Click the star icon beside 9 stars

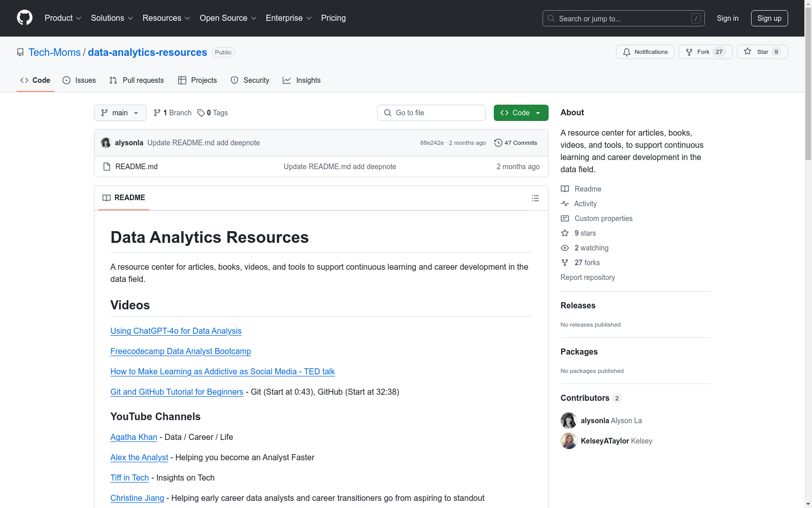click(x=565, y=233)
